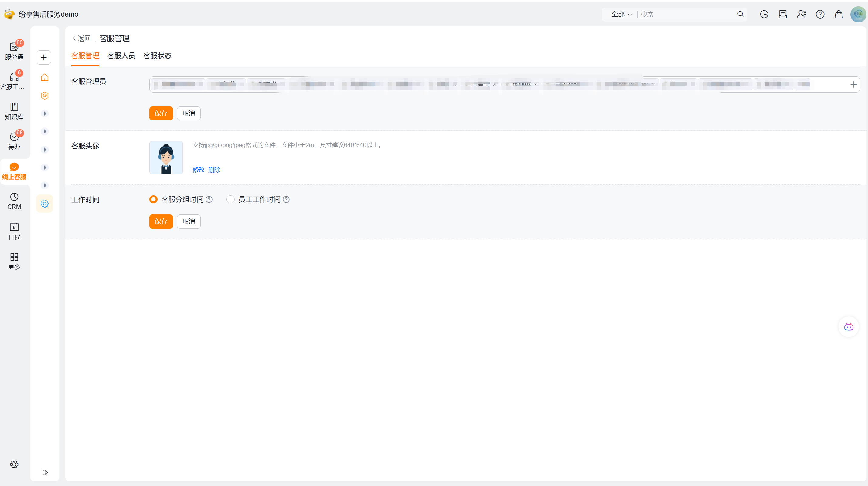The width and height of the screenshot is (868, 486).
Task: Click the CRM sidebar icon
Action: pyautogui.click(x=14, y=201)
